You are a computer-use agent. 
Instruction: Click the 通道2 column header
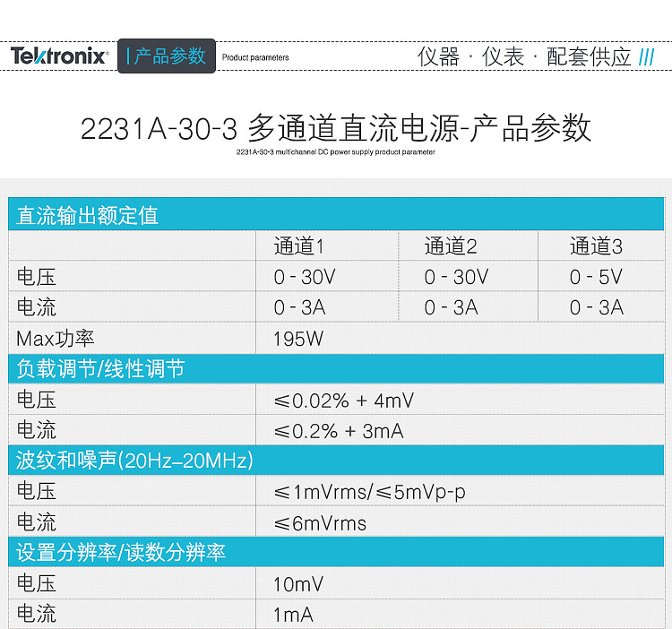tap(451, 246)
